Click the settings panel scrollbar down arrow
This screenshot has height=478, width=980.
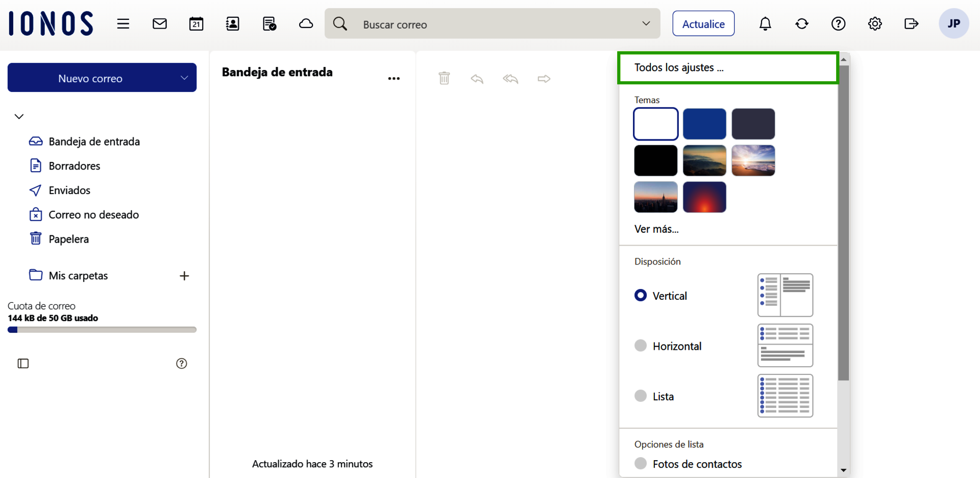coord(844,470)
